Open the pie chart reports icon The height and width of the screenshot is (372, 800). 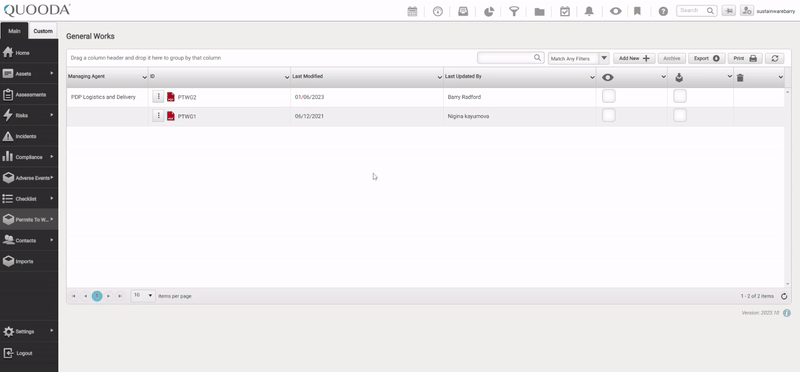(489, 11)
